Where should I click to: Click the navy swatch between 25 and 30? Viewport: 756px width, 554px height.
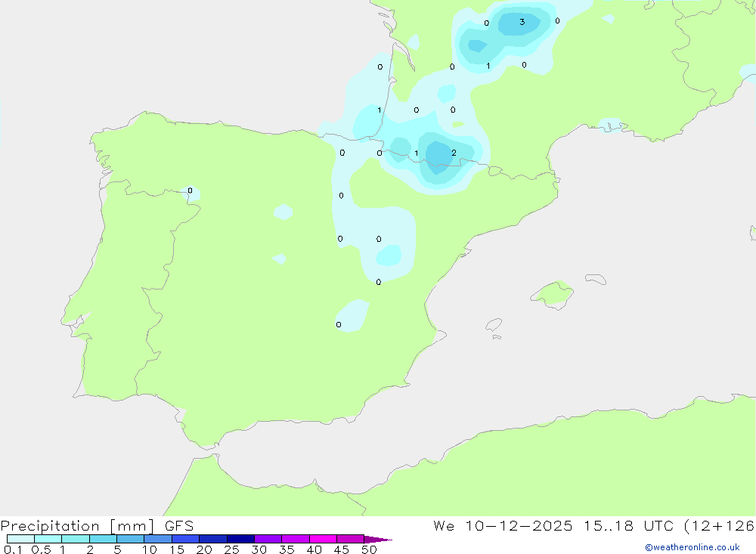[240, 539]
